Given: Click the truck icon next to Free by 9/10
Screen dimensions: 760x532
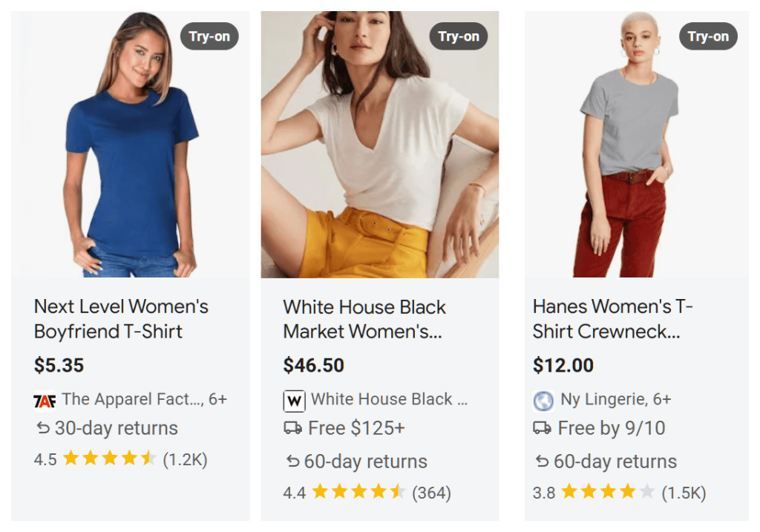Looking at the screenshot, I should tap(543, 430).
